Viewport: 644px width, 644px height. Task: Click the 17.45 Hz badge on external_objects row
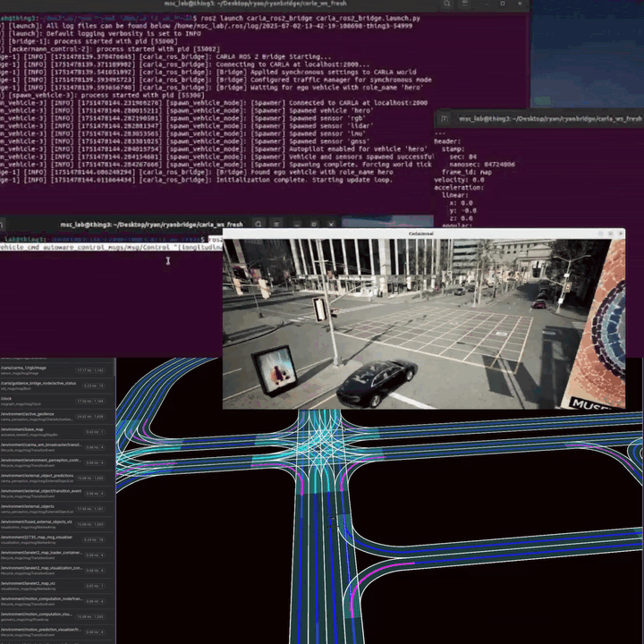pyautogui.click(x=90, y=509)
